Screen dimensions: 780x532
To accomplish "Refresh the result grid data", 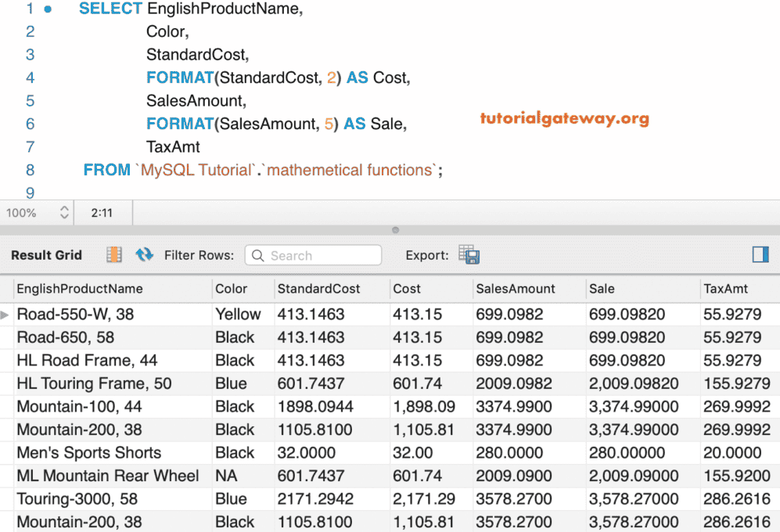I will (x=144, y=255).
